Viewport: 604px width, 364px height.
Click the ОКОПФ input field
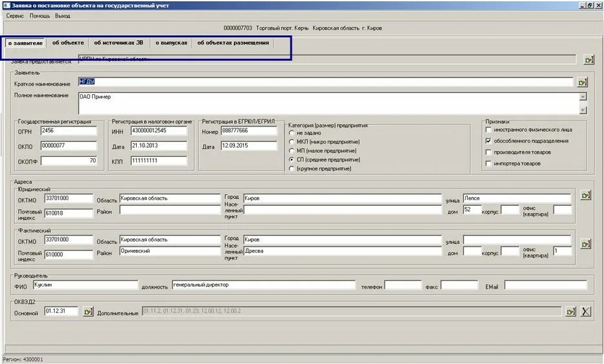(x=68, y=161)
